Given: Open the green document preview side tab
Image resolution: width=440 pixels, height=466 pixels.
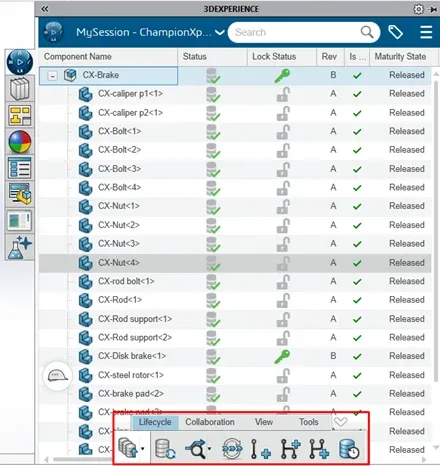Looking at the screenshot, I should tap(20, 220).
